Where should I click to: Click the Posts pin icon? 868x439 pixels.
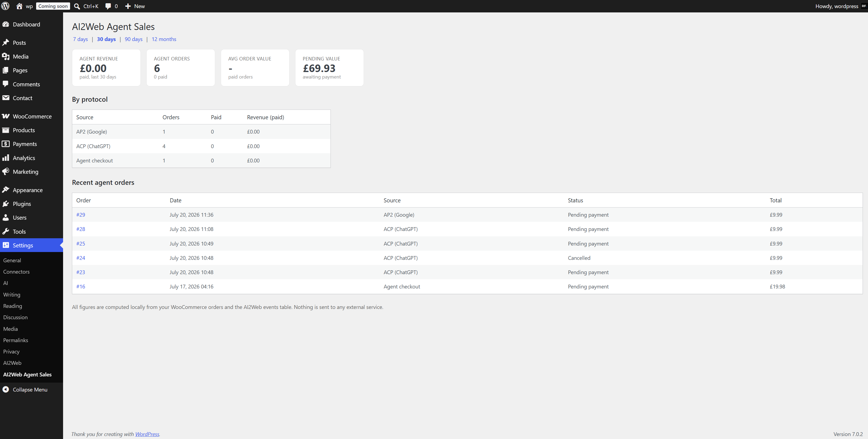click(x=6, y=42)
